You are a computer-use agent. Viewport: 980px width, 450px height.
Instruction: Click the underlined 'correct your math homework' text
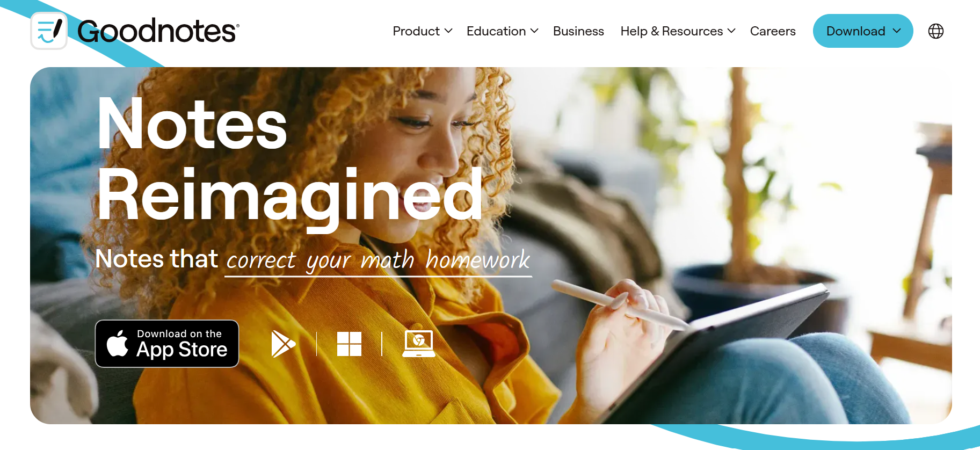378,261
